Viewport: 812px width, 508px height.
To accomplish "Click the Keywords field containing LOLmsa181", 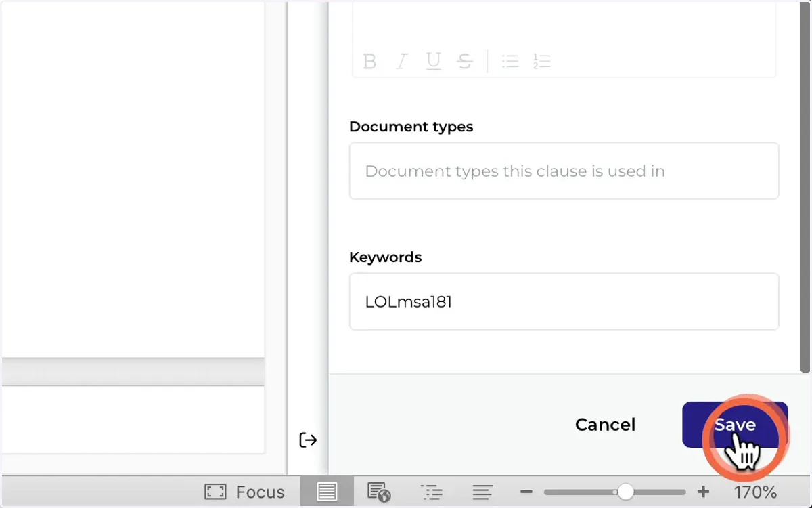I will coord(564,301).
